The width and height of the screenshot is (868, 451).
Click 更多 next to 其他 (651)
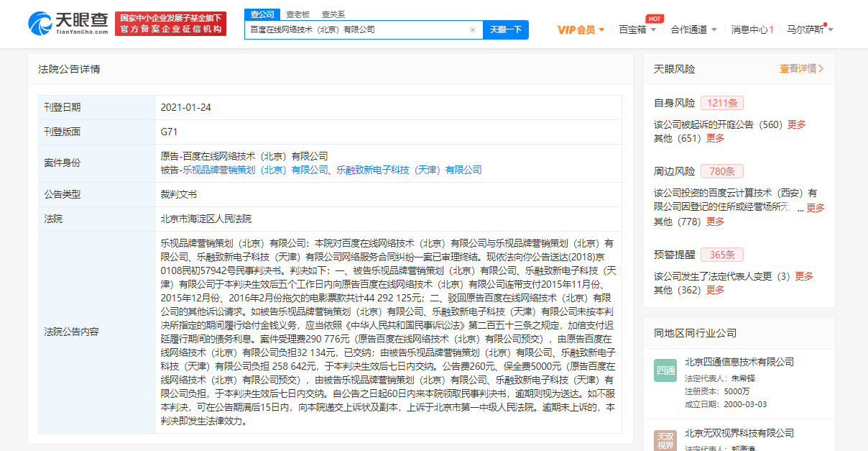[716, 139]
